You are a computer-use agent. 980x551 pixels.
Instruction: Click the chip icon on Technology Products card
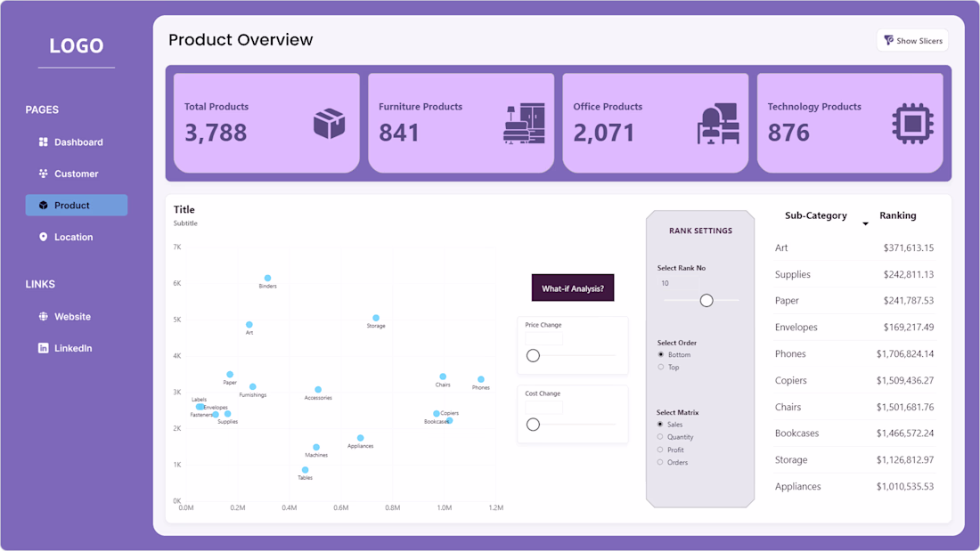pyautogui.click(x=912, y=123)
